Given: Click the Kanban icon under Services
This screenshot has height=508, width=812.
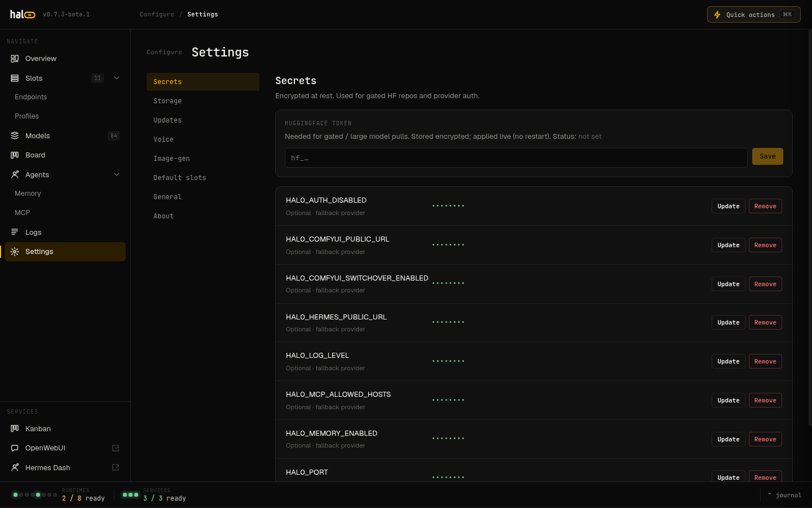Looking at the screenshot, I should [x=15, y=429].
